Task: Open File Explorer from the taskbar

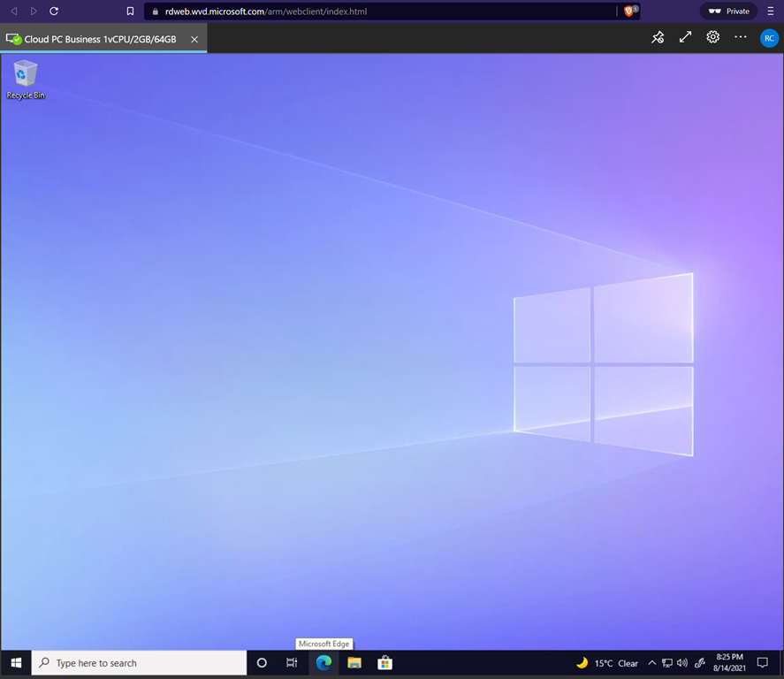Action: coord(354,663)
